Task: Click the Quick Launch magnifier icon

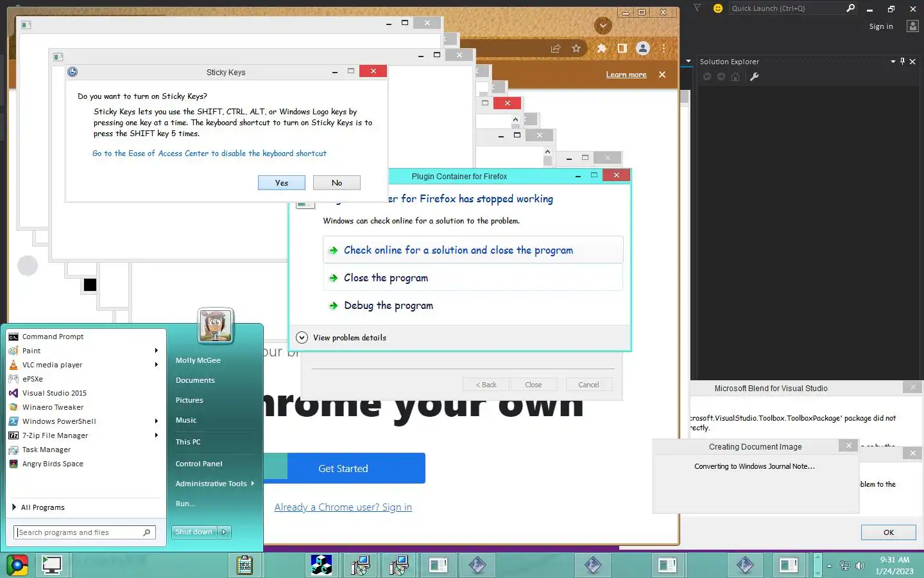Action: 850,8
